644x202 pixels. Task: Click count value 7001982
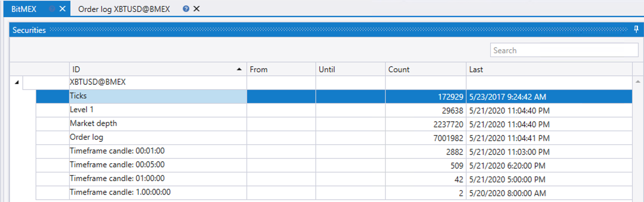click(448, 138)
